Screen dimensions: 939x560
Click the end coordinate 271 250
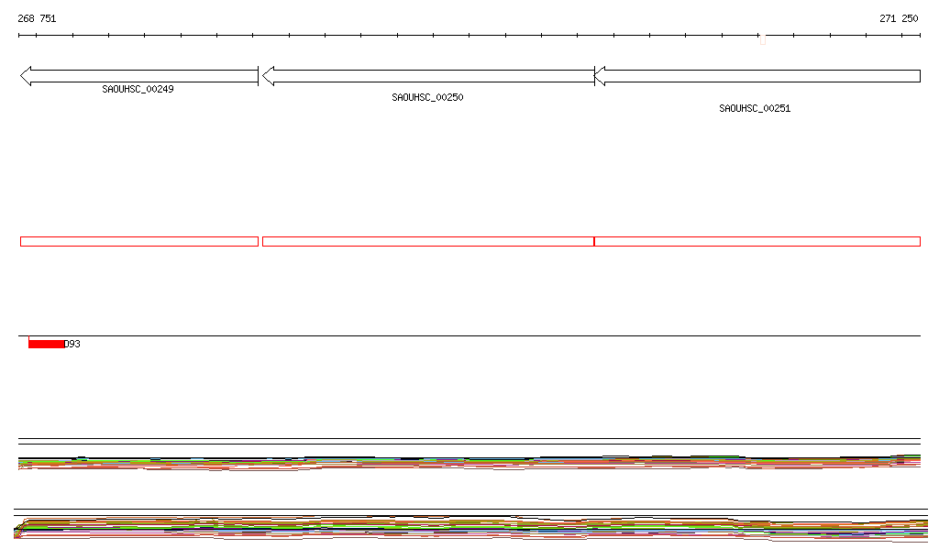(x=899, y=18)
